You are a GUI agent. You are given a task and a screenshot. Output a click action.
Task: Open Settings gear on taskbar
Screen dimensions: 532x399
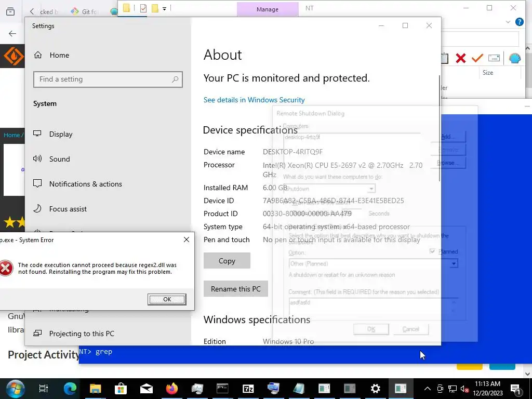tap(375, 389)
